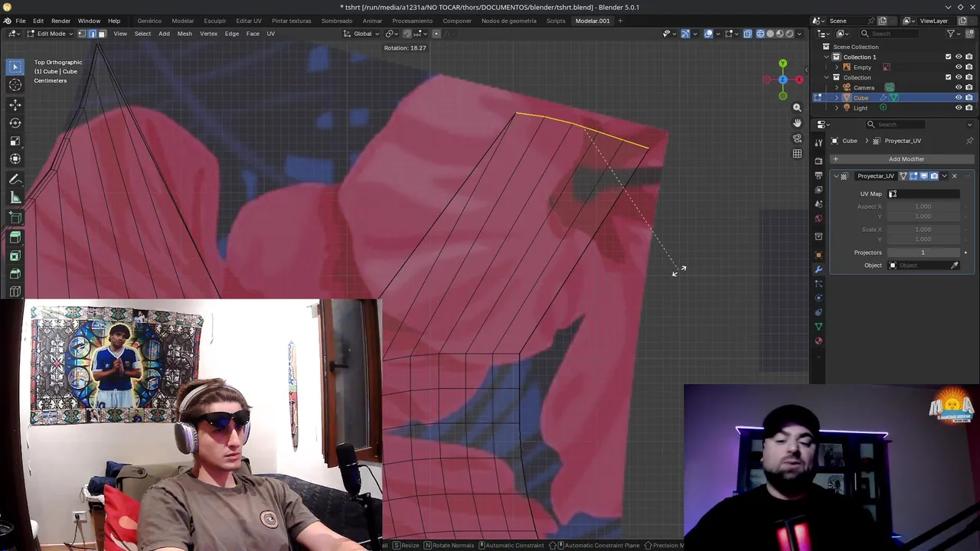The height and width of the screenshot is (551, 980).
Task: Open the File menu
Action: tap(21, 21)
